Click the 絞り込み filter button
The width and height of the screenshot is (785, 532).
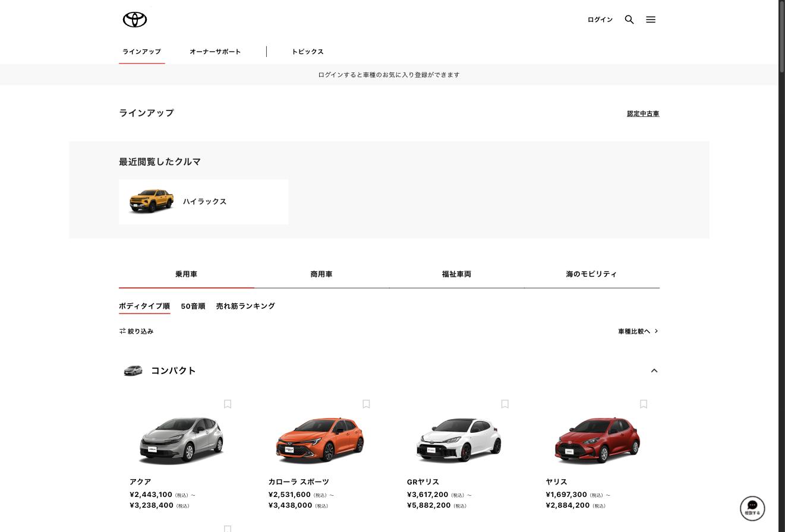coord(136,331)
